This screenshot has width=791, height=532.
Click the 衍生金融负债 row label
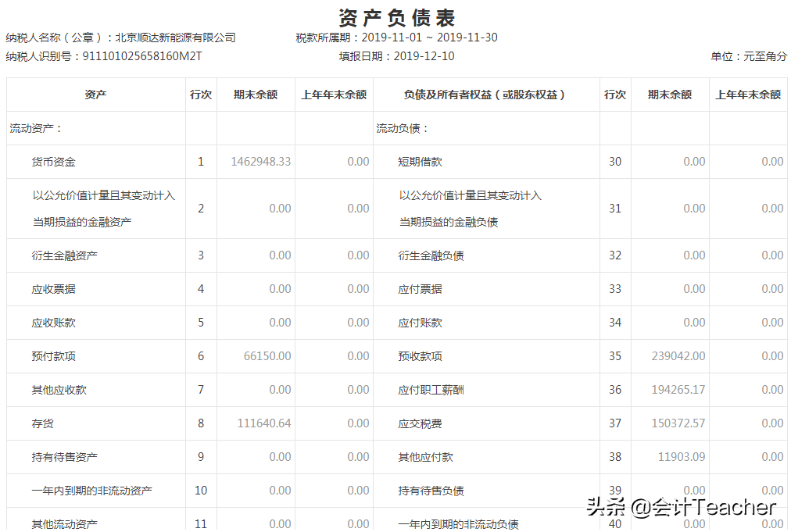[431, 255]
